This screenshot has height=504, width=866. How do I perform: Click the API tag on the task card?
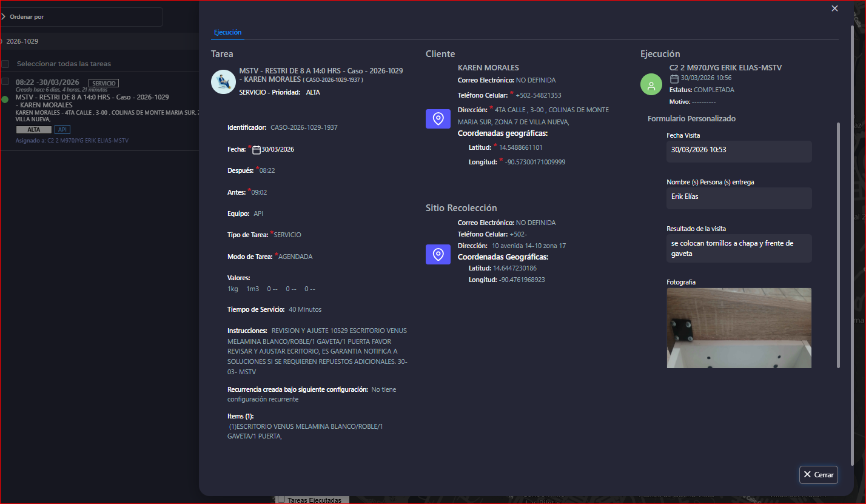(62, 130)
